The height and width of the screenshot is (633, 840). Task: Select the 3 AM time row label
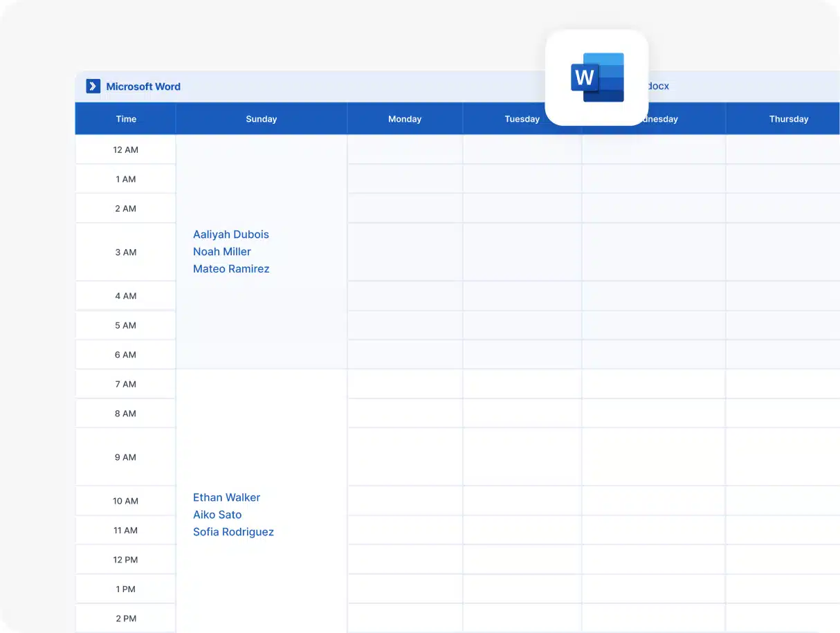coord(126,253)
